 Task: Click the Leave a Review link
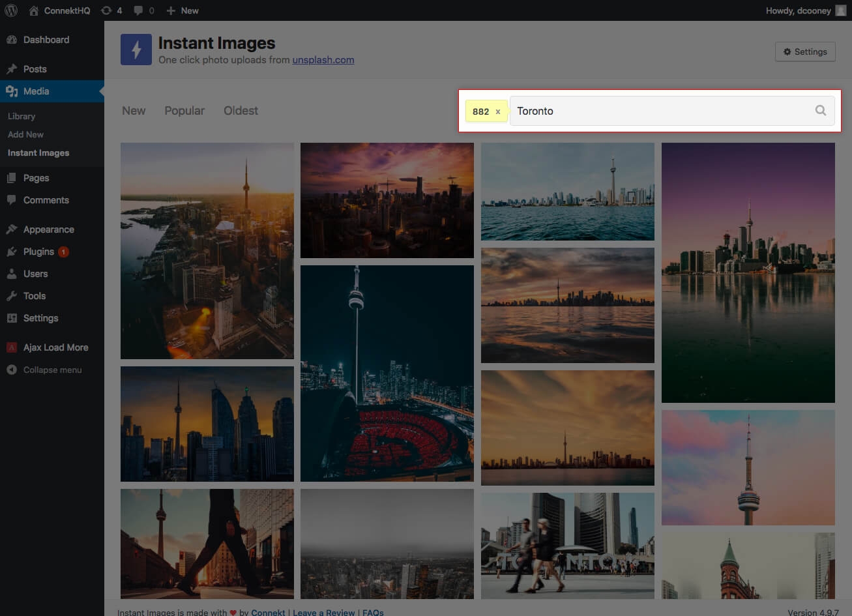pyautogui.click(x=324, y=612)
